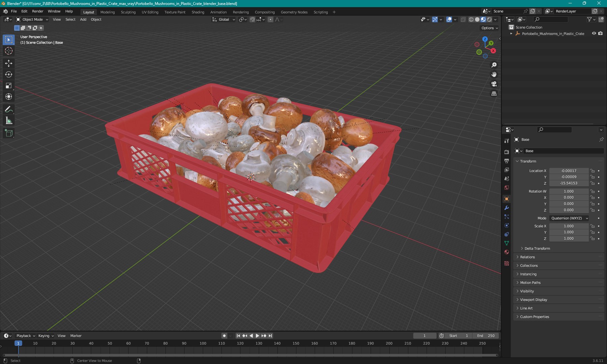Open the World properties tab icon

click(x=507, y=188)
